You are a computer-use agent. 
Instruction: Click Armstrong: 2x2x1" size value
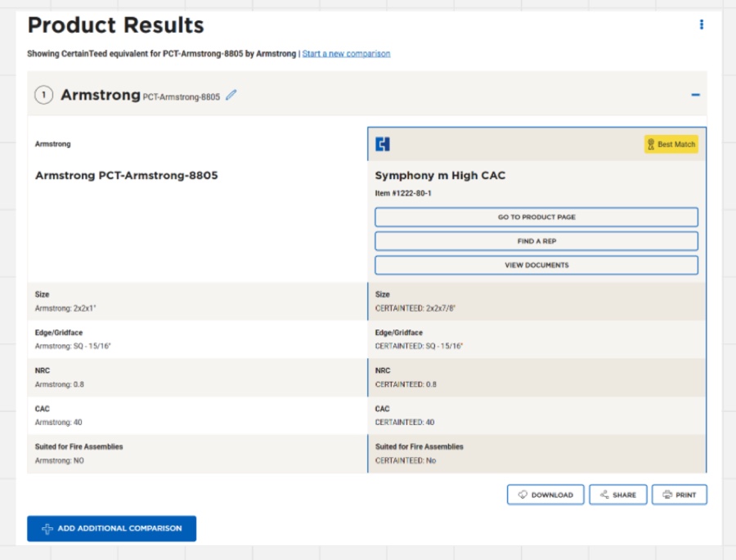pyautogui.click(x=65, y=308)
